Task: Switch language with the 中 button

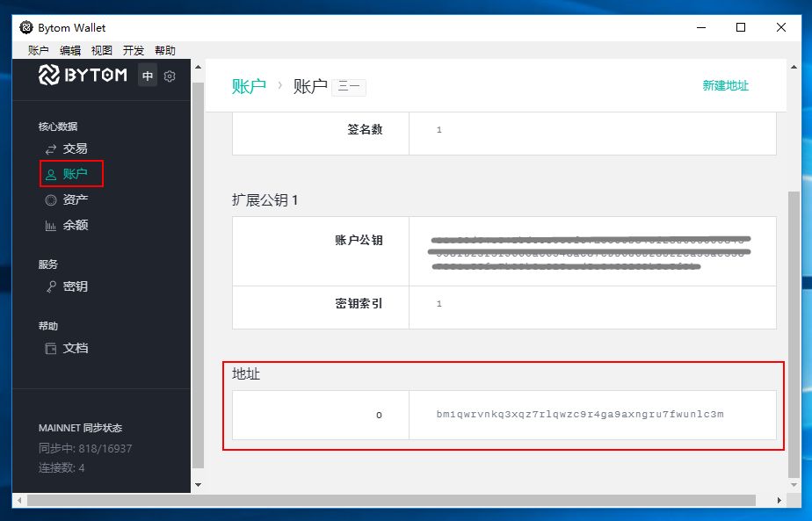Action: (148, 76)
